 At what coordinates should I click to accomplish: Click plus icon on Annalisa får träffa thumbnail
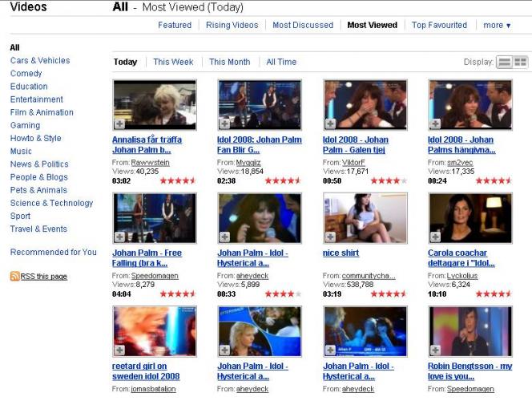(x=120, y=124)
